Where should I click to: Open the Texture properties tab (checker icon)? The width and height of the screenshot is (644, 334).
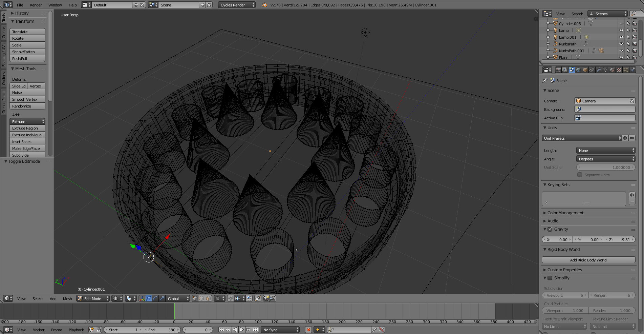pos(619,70)
